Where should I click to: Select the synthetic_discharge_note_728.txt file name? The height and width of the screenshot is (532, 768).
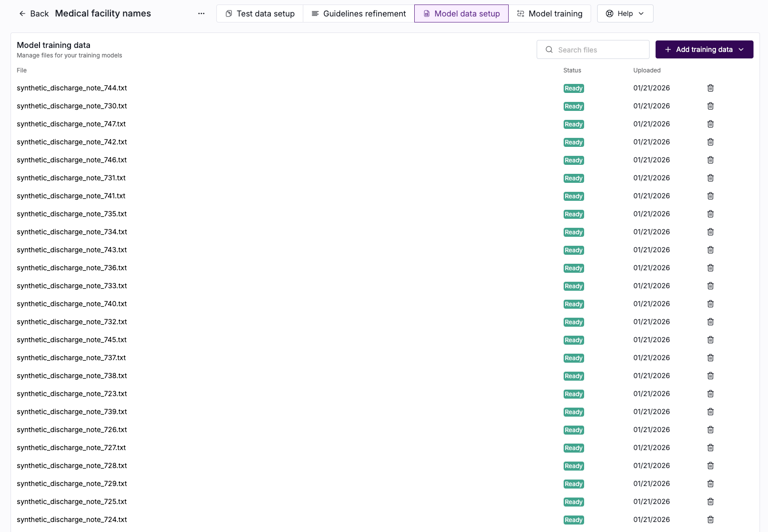72,466
